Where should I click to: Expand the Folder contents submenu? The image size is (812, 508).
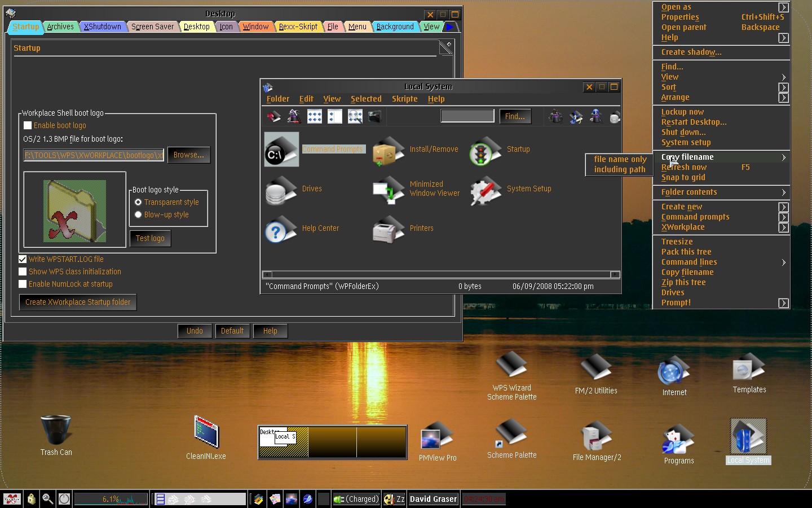(x=783, y=192)
